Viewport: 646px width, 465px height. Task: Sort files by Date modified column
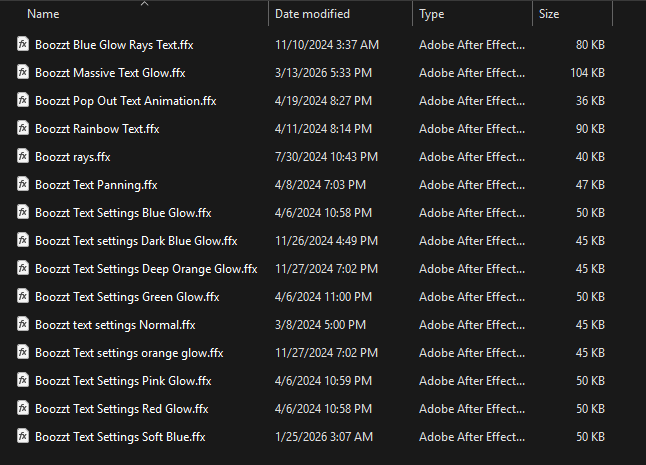(312, 14)
